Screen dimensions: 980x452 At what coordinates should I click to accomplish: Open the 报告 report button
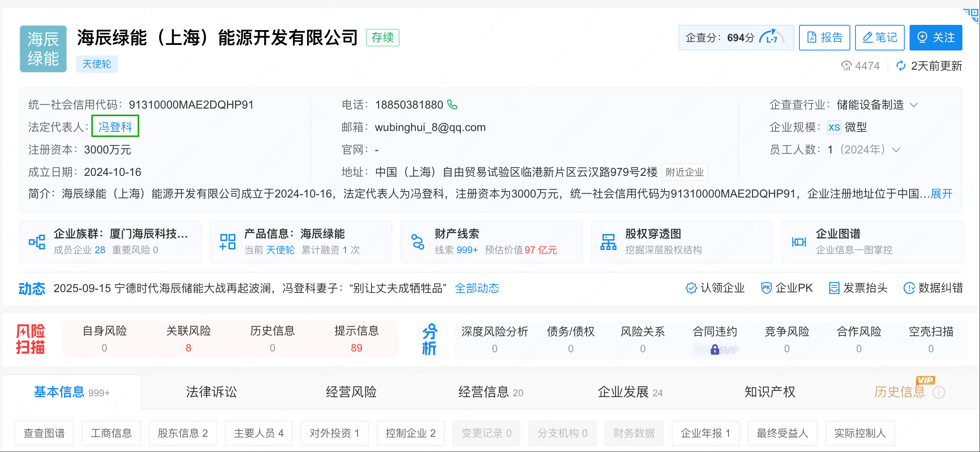click(x=824, y=38)
